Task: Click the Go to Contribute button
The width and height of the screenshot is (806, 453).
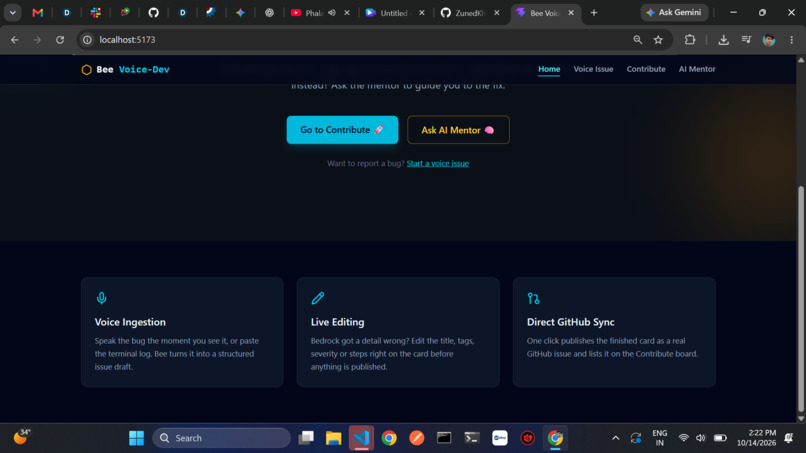Action: [x=342, y=130]
